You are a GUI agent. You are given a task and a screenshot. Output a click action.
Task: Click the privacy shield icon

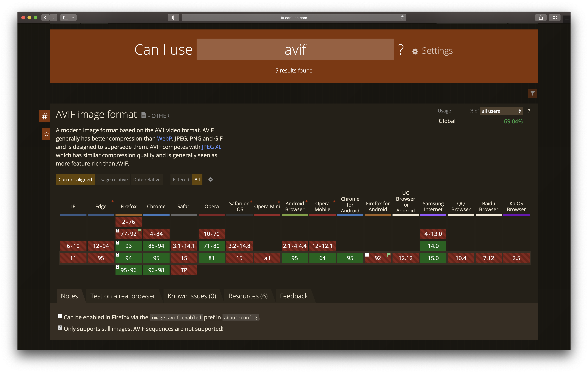pos(173,18)
